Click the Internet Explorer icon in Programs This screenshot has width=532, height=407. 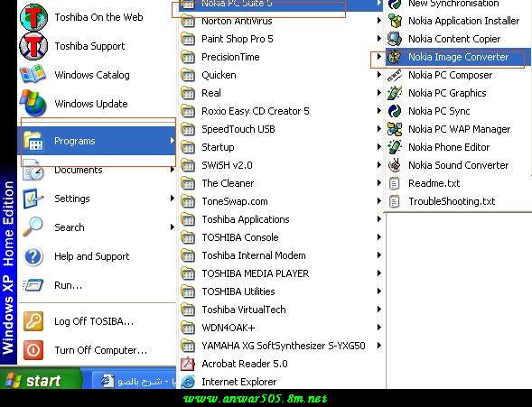click(188, 382)
